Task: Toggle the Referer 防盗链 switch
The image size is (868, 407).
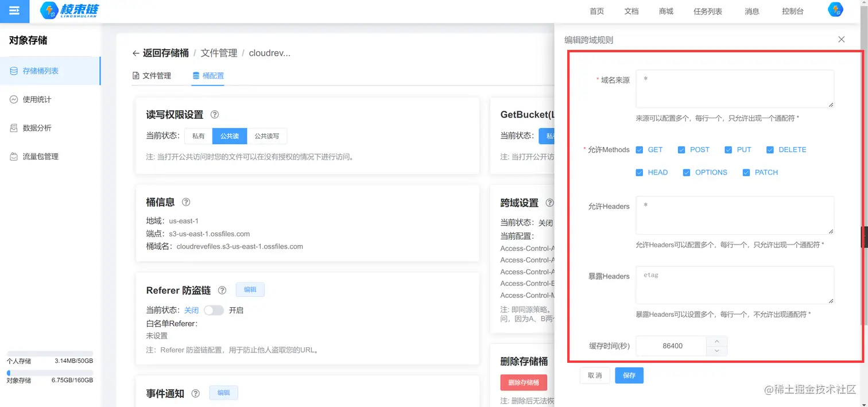Action: click(x=214, y=310)
